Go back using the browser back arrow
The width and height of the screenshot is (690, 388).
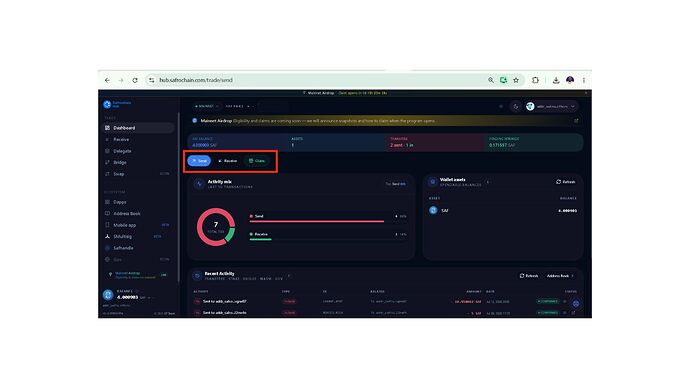(107, 80)
